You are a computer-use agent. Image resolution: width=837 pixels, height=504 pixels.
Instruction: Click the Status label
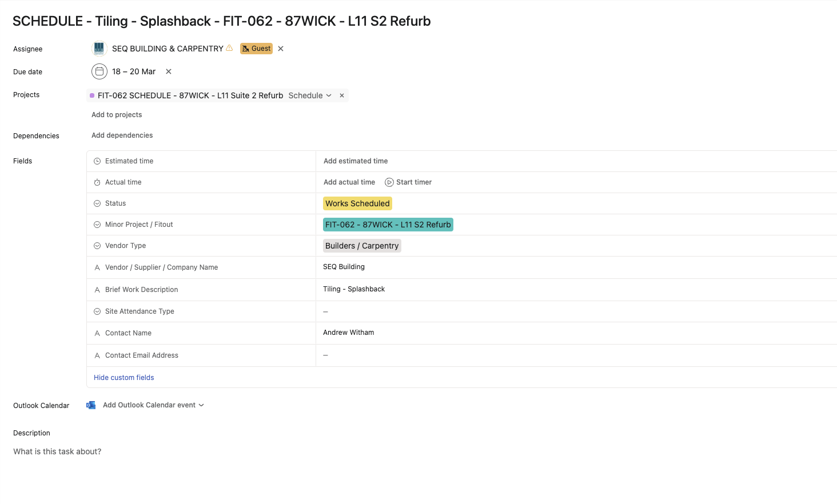[115, 203]
